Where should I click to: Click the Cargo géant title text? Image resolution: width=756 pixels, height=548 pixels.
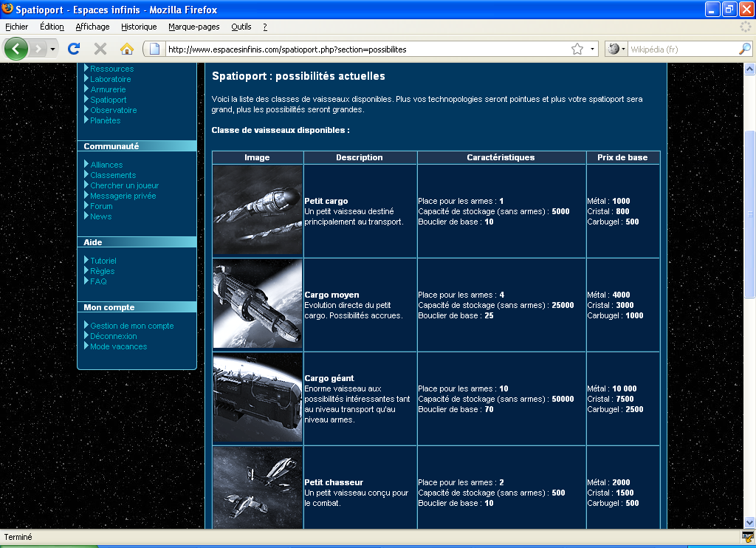pyautogui.click(x=329, y=379)
